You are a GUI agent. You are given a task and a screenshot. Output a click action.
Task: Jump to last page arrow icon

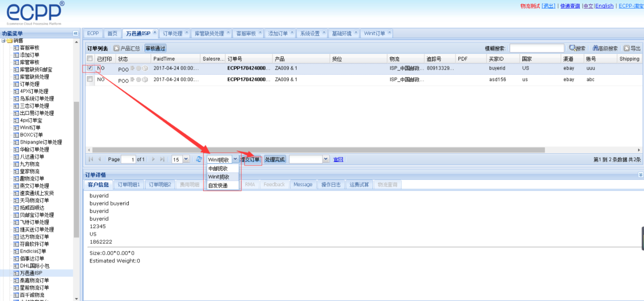[x=162, y=159]
